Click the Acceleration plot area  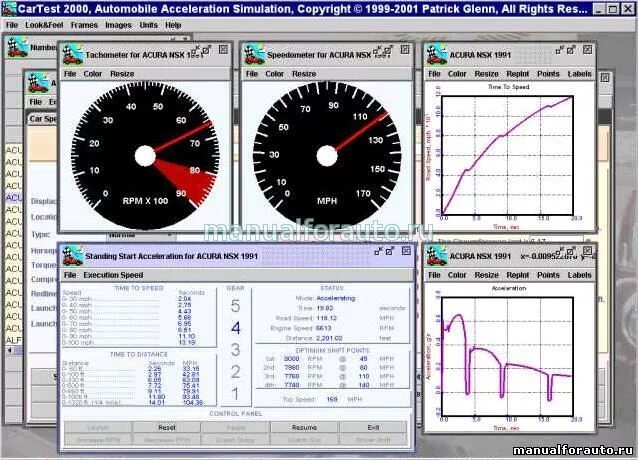pos(508,357)
